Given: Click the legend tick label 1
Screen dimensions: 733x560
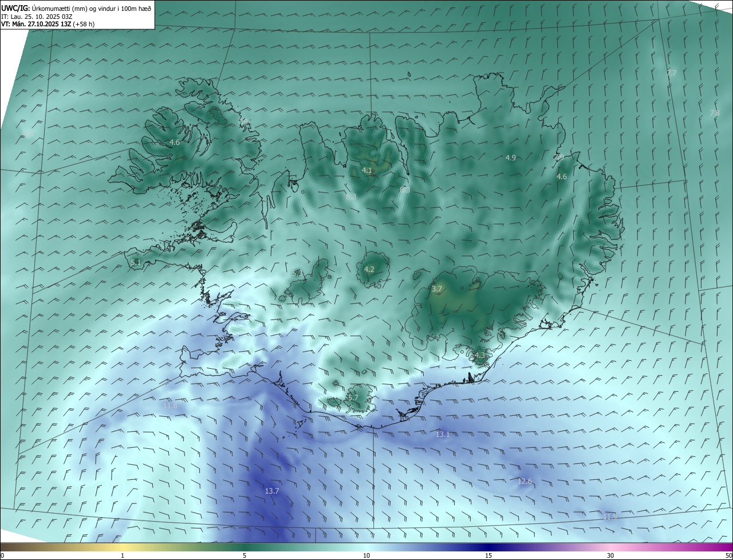Looking at the screenshot, I should coord(123,555).
